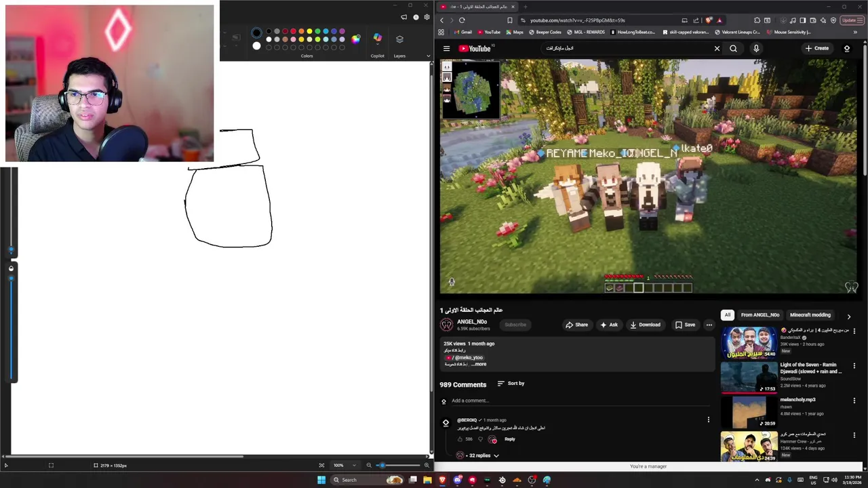Click the Ask button under video
The image size is (868, 488).
pos(608,325)
